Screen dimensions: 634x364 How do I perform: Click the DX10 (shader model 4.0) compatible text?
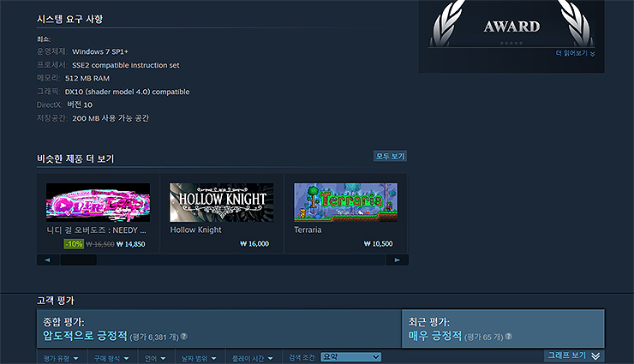click(128, 92)
